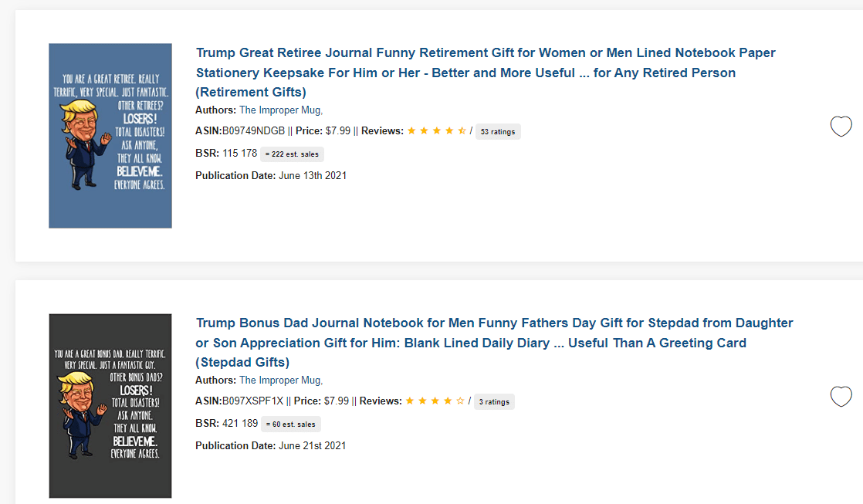
Task: Favorite the Trump Great Retiree Journal with heart
Action: 841,126
